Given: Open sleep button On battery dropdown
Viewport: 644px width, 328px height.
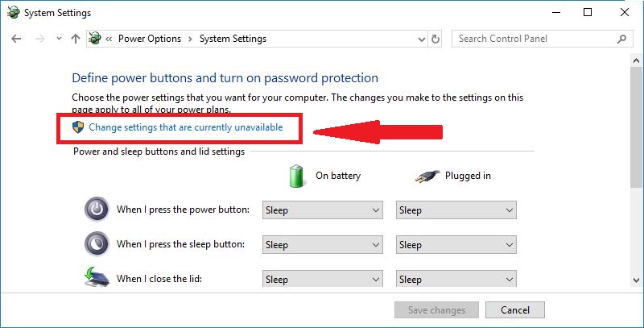Looking at the screenshot, I should [323, 245].
